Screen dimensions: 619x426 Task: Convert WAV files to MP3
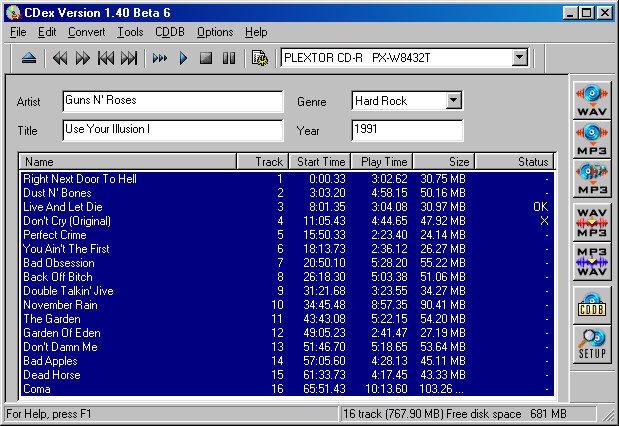point(592,221)
